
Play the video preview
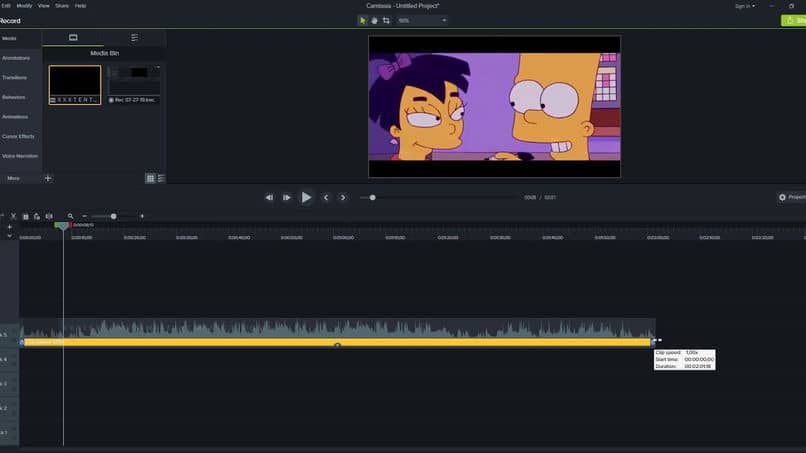tap(306, 197)
